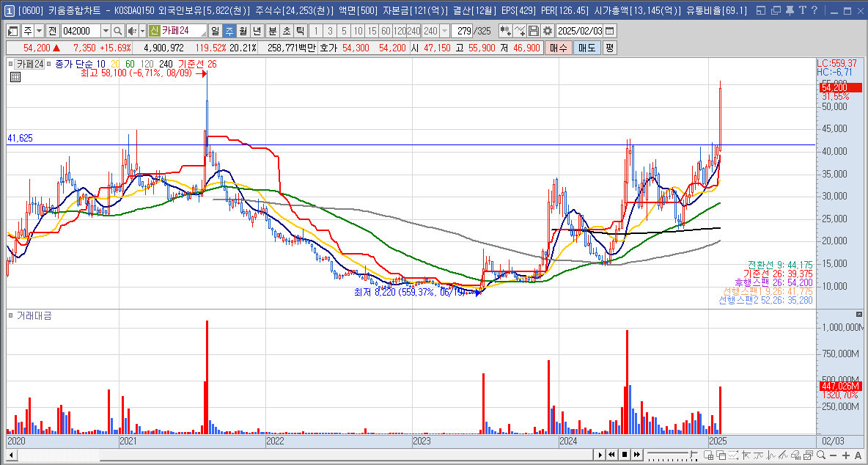Expand the dropdown next to speaker icon
This screenshot has height=465, width=868.
[142, 31]
